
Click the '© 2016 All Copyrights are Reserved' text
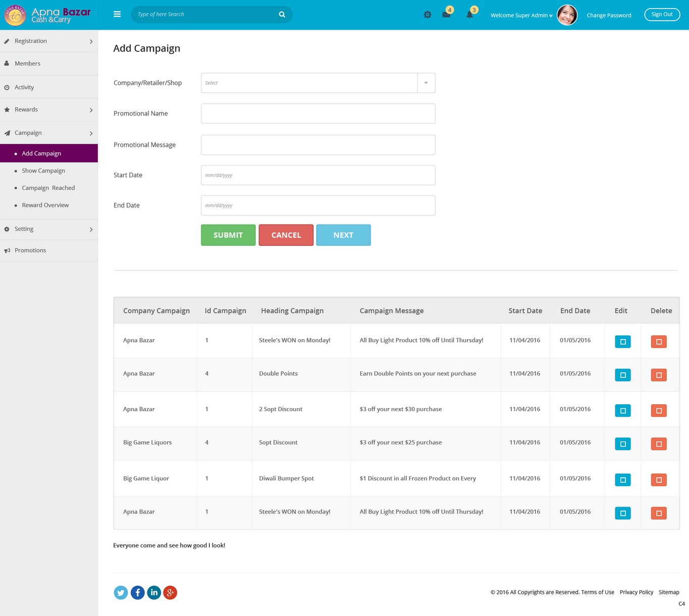click(535, 592)
